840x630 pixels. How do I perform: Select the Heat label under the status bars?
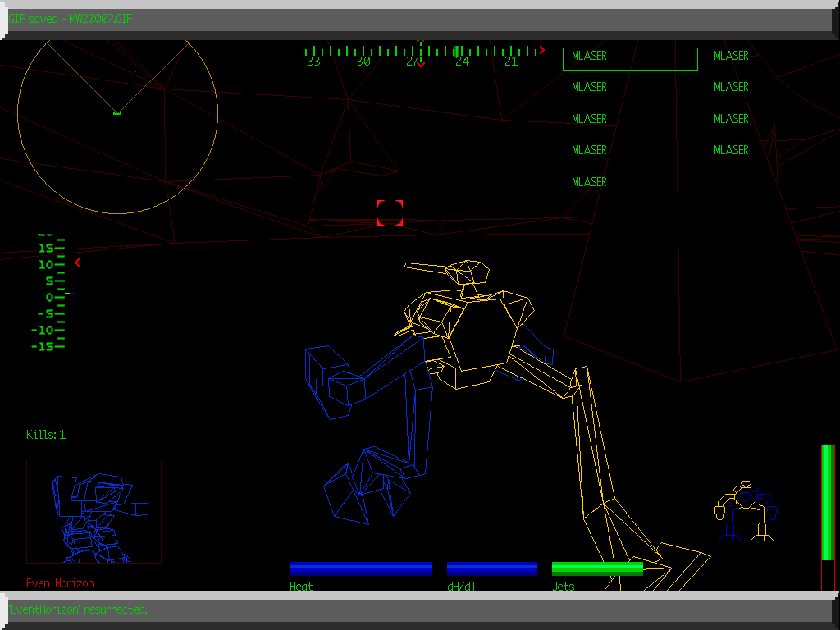click(x=300, y=587)
